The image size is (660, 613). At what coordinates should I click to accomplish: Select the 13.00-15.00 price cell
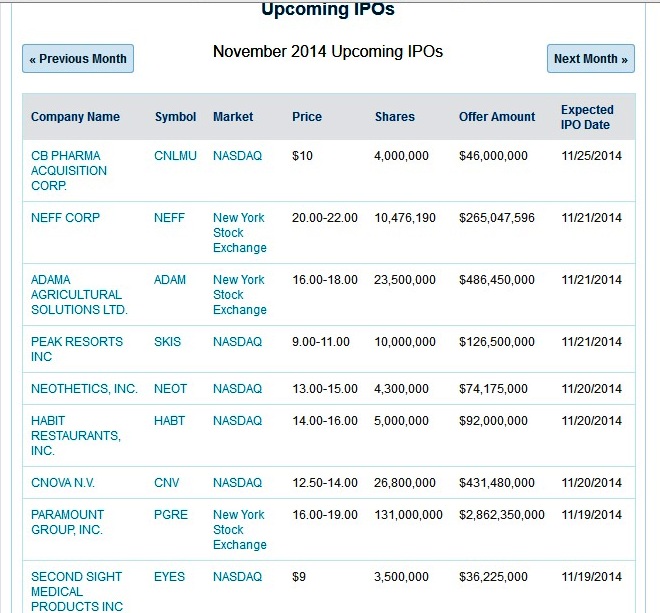[325, 389]
